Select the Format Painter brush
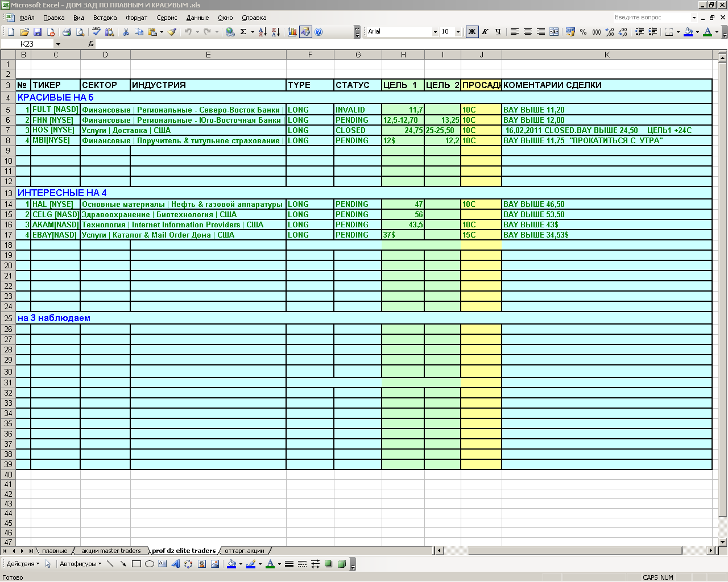728x582 pixels. [172, 32]
